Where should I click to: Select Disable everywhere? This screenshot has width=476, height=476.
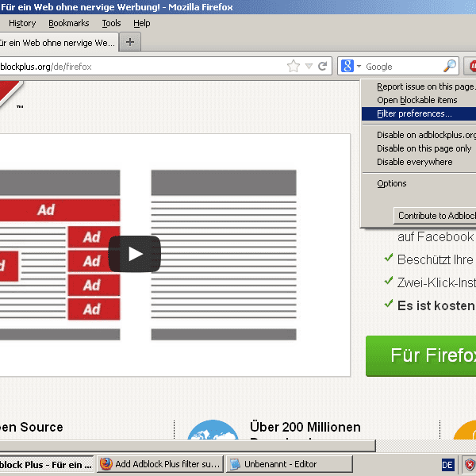tap(419, 162)
